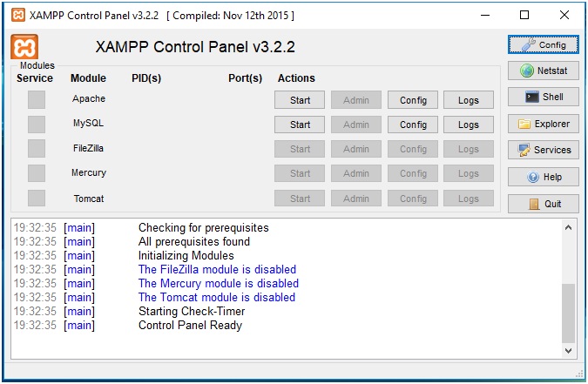Click the small XAMPP title bar icon
Viewport: 588px width, 384px height.
coord(17,16)
